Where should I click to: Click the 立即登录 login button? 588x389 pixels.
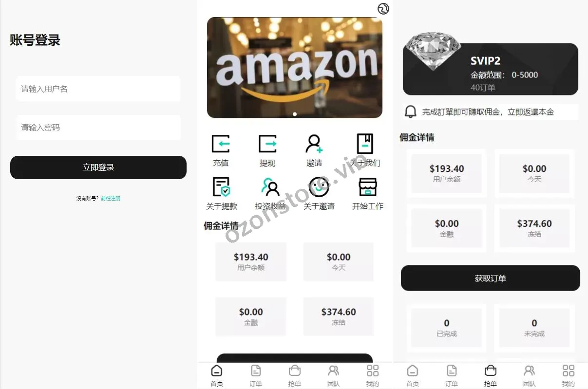[98, 167]
